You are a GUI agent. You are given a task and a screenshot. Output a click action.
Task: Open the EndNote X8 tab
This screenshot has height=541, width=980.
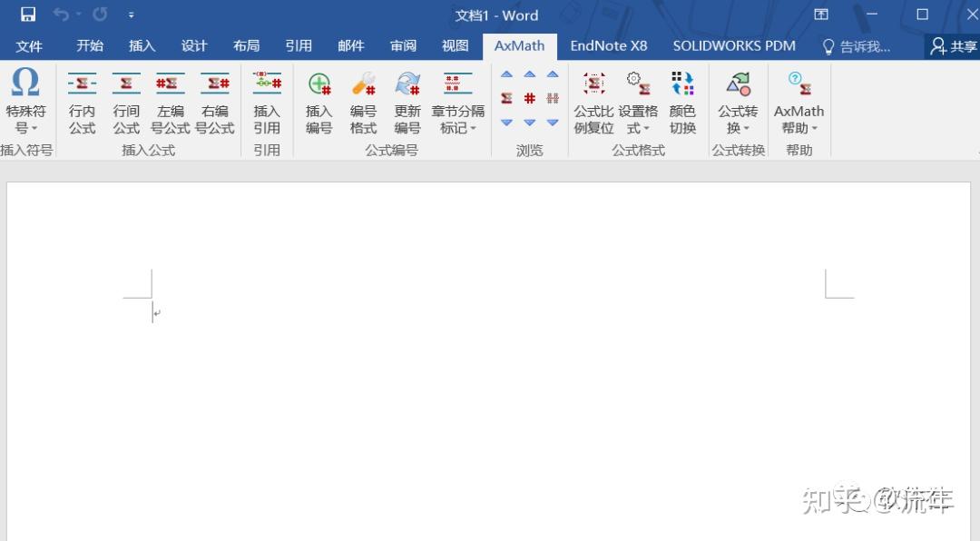click(x=609, y=45)
